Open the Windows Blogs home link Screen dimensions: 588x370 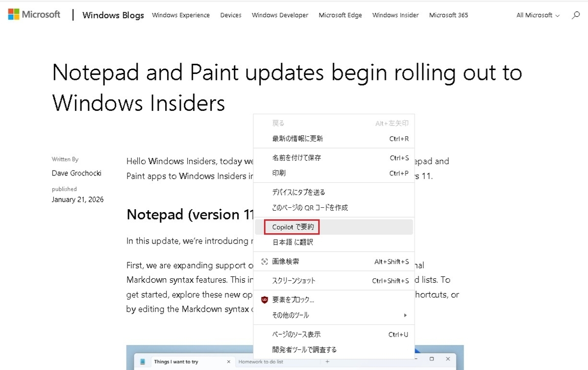point(113,15)
